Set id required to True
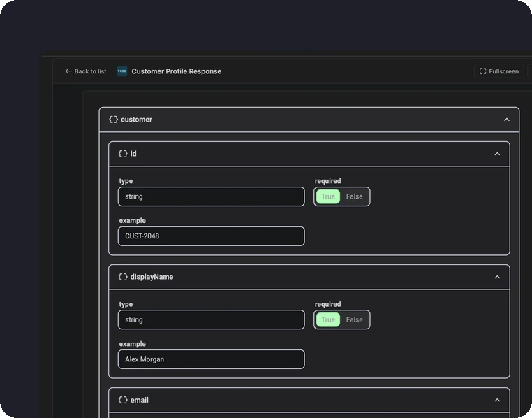This screenshot has height=418, width=532. (x=327, y=196)
